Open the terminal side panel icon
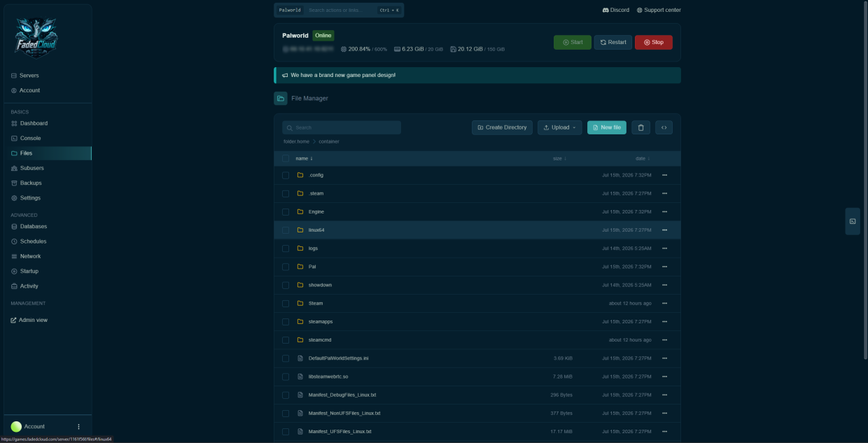868x443 pixels. pos(853,221)
